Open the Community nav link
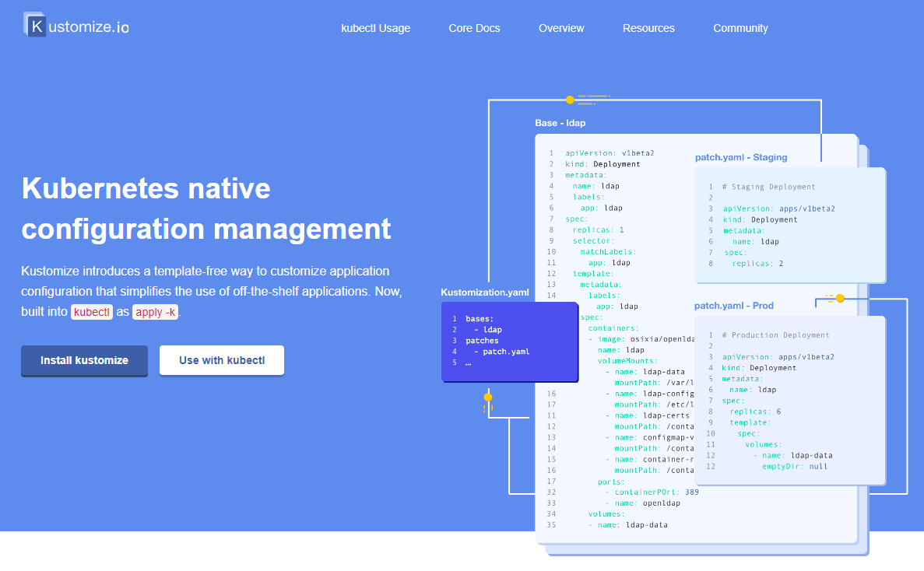The width and height of the screenshot is (924, 571). pyautogui.click(x=740, y=28)
